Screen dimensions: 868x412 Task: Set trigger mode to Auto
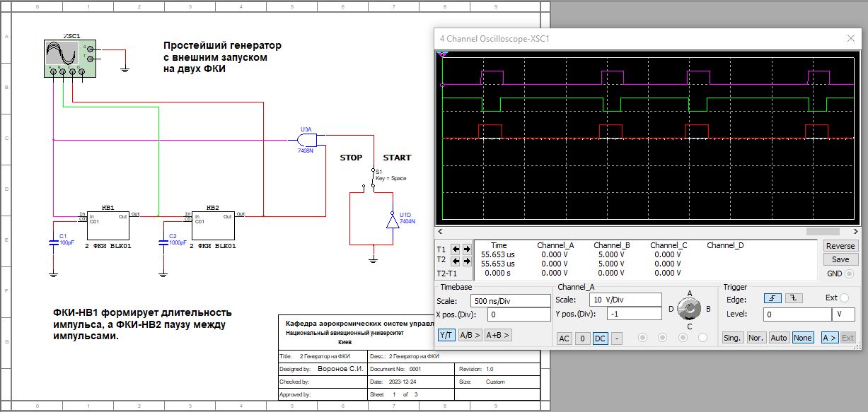(779, 338)
